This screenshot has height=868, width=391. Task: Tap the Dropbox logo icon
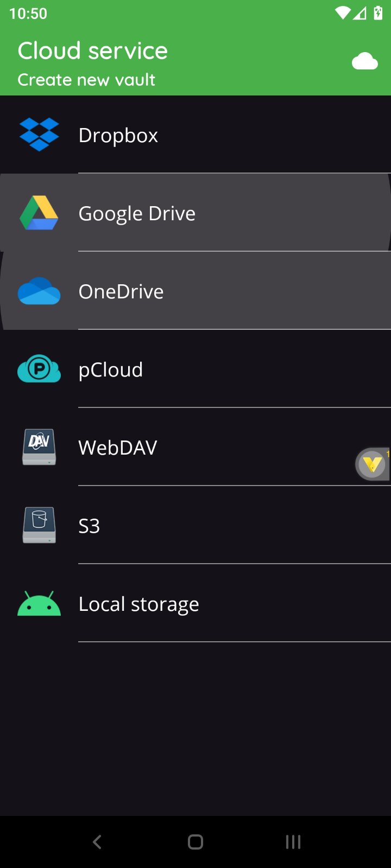coord(39,135)
